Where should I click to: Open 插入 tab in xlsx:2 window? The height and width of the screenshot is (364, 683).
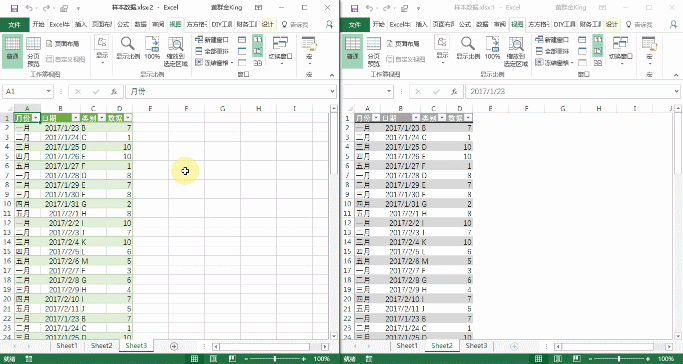coord(81,24)
